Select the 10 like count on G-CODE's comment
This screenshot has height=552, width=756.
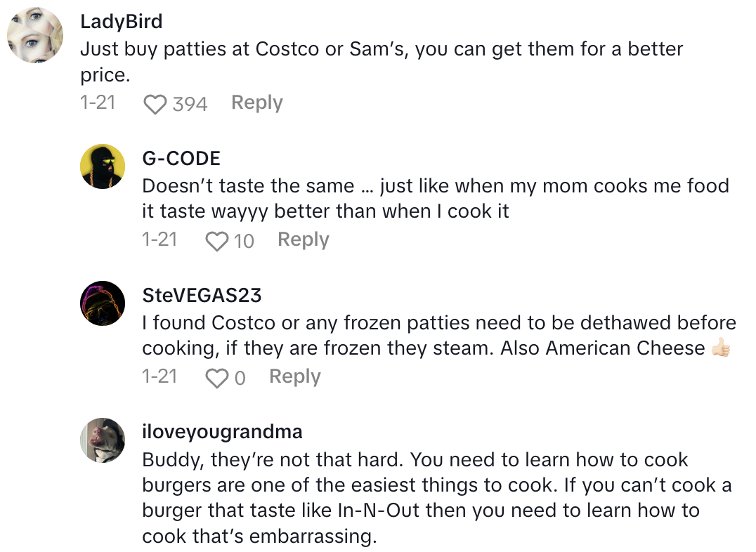point(244,242)
